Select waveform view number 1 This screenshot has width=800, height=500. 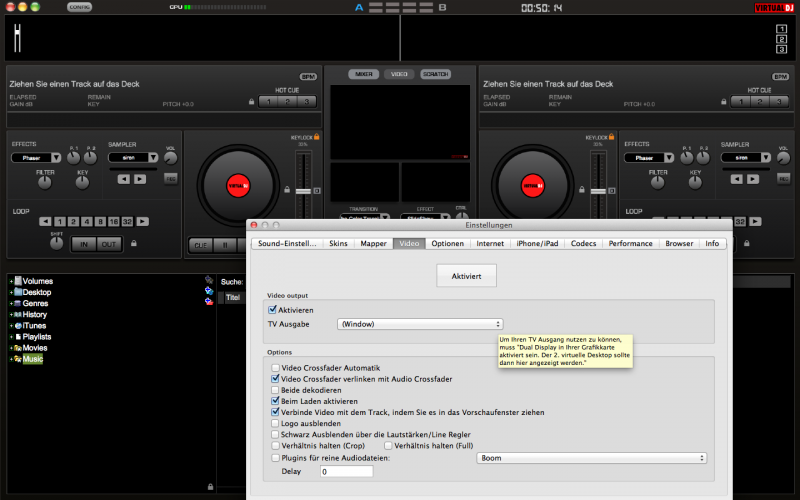pos(781,29)
